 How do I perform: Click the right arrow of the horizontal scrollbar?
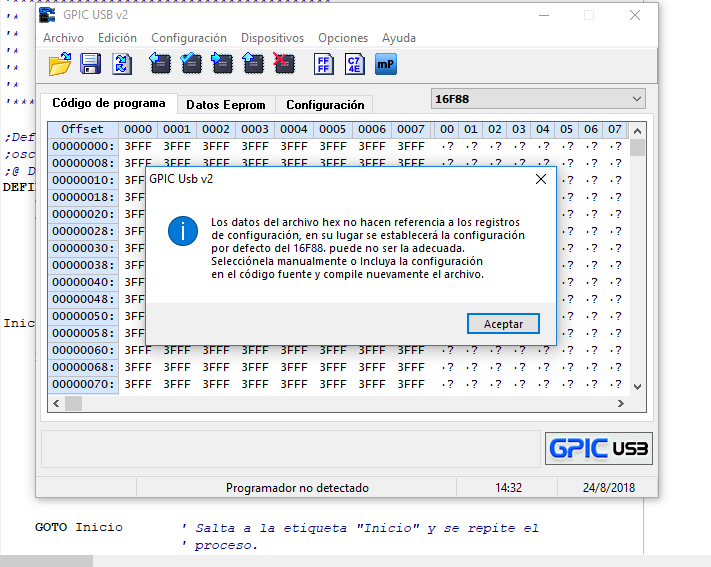point(621,403)
